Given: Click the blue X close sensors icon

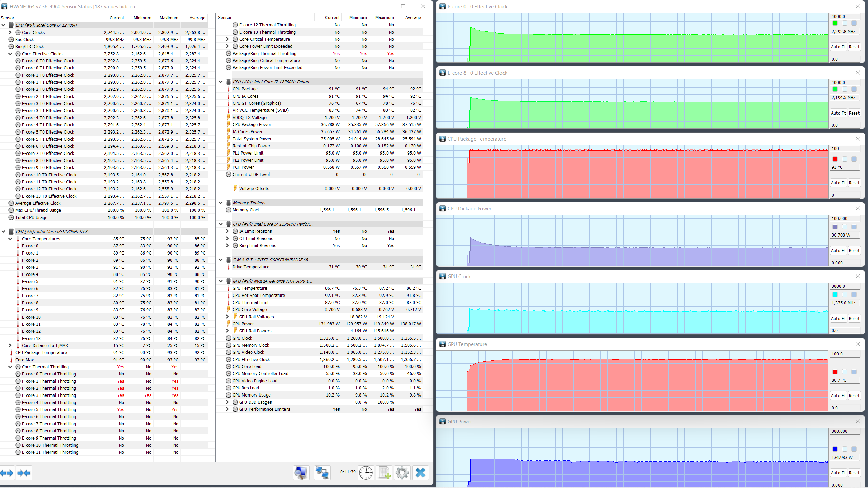Looking at the screenshot, I should tap(420, 473).
